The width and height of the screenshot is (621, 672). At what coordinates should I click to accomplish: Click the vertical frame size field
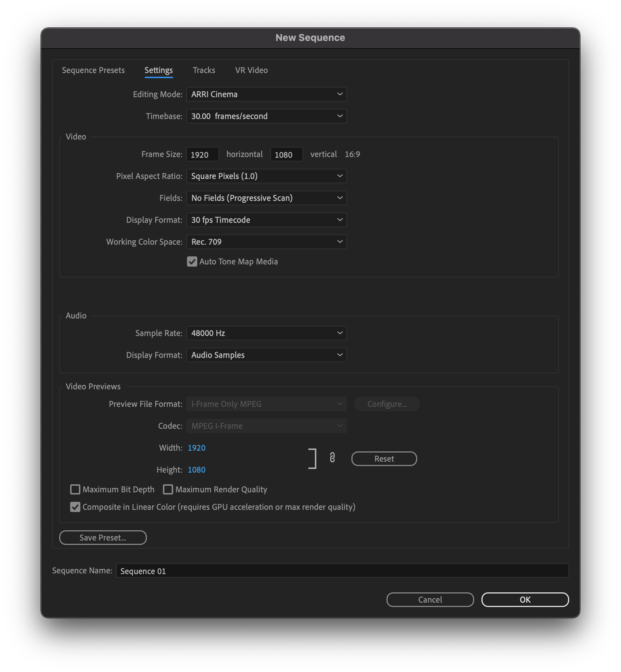point(286,154)
